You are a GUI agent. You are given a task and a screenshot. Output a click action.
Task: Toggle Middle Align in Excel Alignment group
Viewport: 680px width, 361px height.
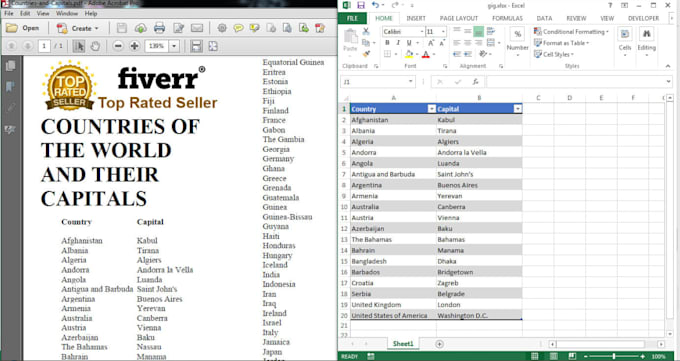point(468,31)
